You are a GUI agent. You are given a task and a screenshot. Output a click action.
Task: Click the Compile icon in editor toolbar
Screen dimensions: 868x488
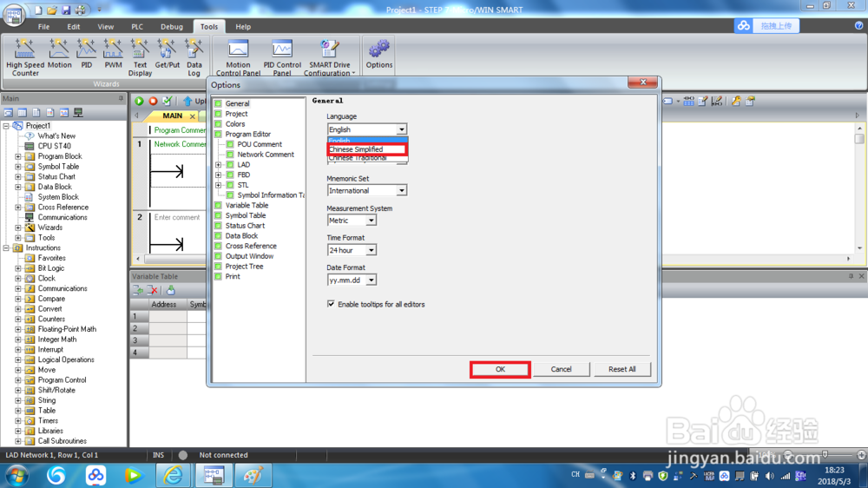pos(168,101)
